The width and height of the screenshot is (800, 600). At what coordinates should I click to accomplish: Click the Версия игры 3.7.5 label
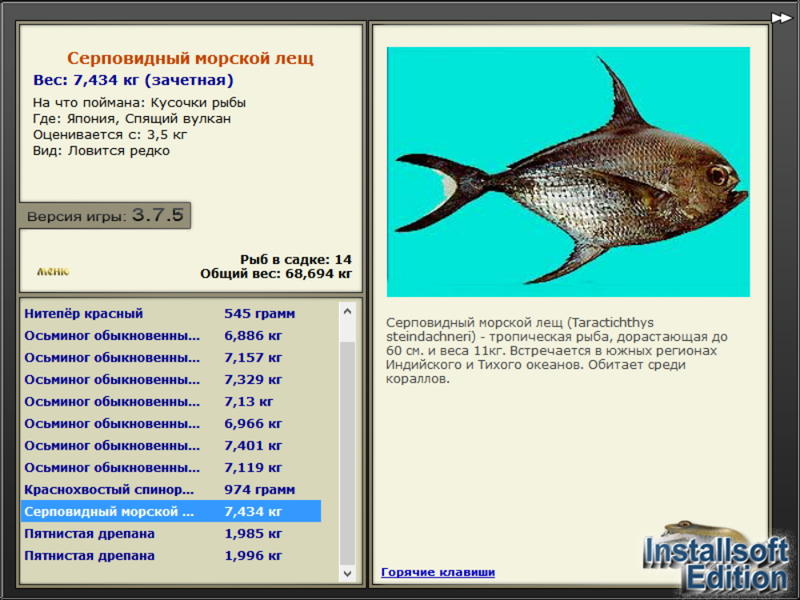[105, 215]
